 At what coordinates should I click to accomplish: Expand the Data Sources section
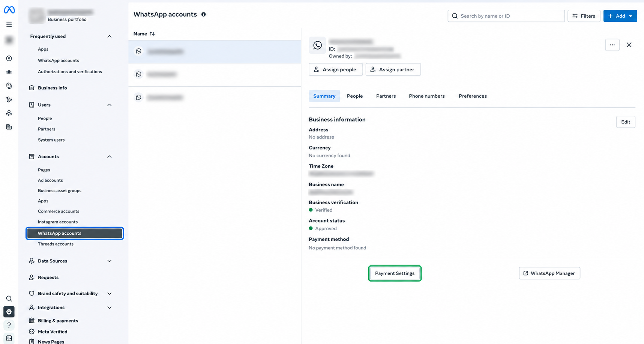110,261
